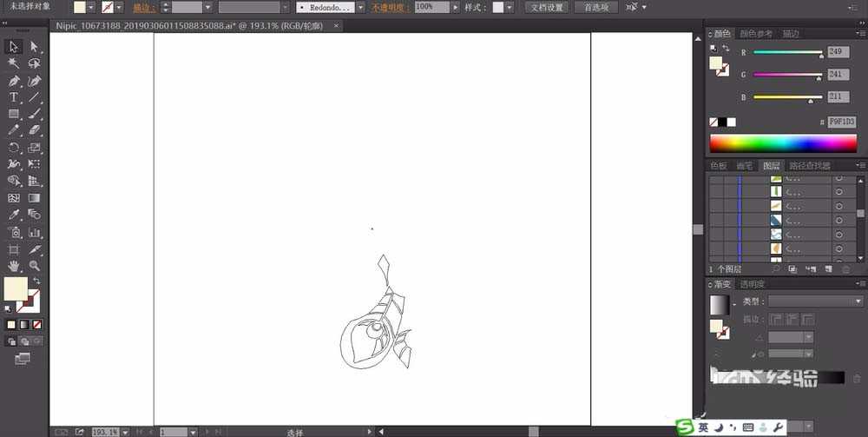This screenshot has height=437, width=868.
Task: Toggle visibility of the first layer row
Action: click(716, 178)
